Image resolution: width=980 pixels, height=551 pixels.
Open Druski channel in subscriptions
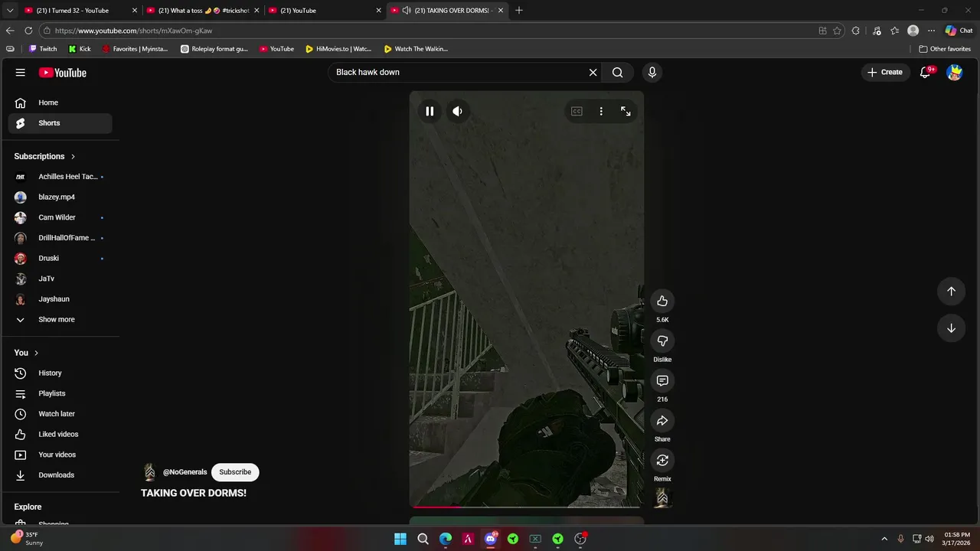pos(60,258)
